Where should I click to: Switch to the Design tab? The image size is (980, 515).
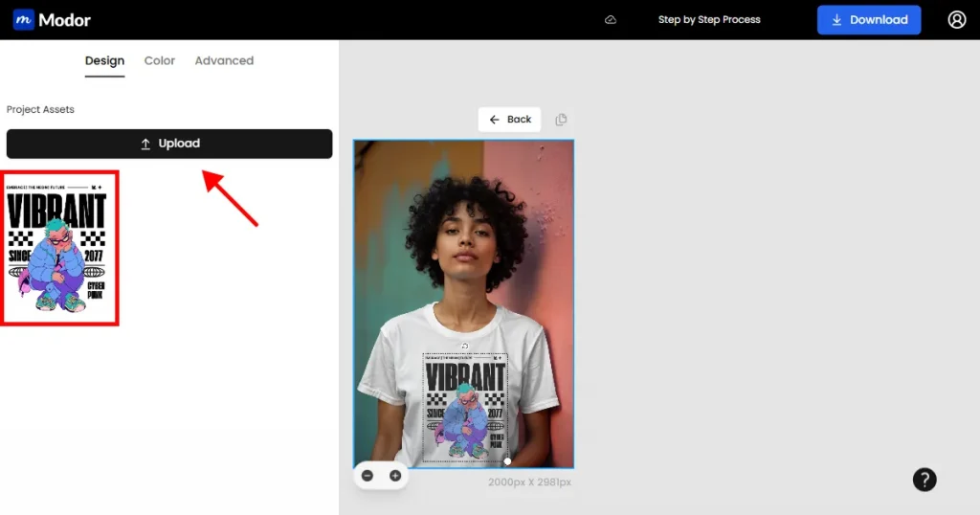point(104,61)
